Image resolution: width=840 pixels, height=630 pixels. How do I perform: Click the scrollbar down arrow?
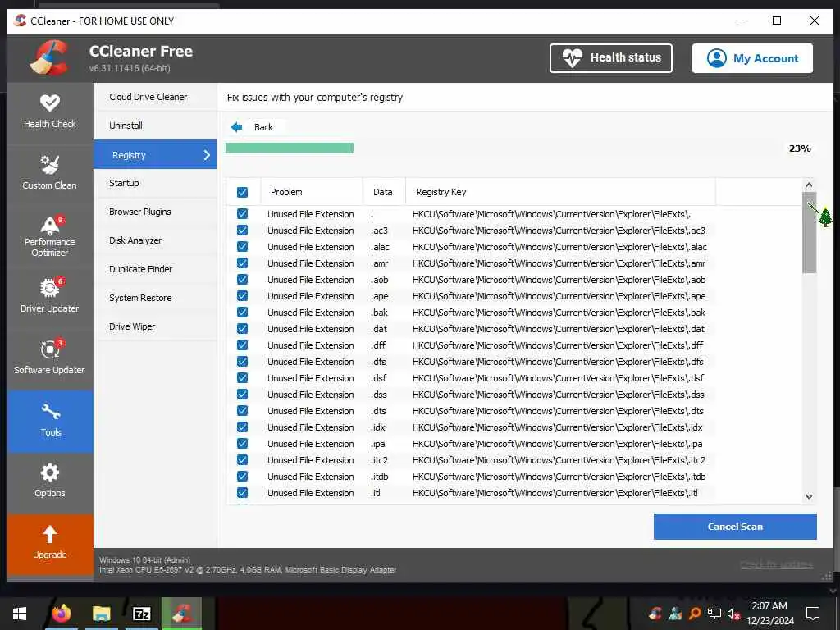[x=809, y=497]
